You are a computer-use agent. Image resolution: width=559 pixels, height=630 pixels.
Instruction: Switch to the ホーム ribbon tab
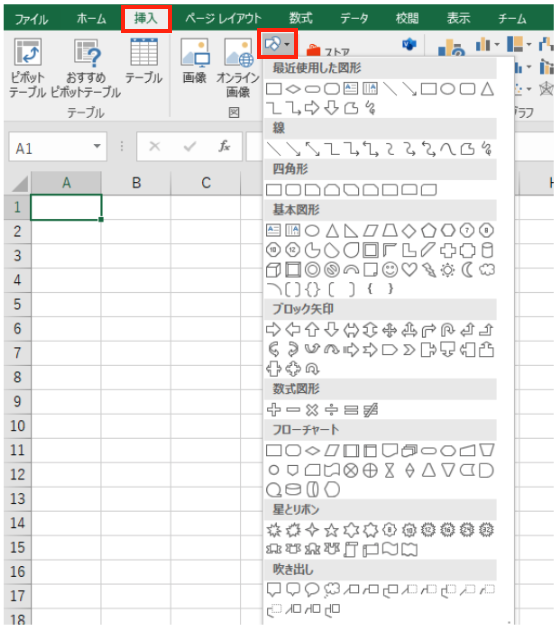click(91, 19)
